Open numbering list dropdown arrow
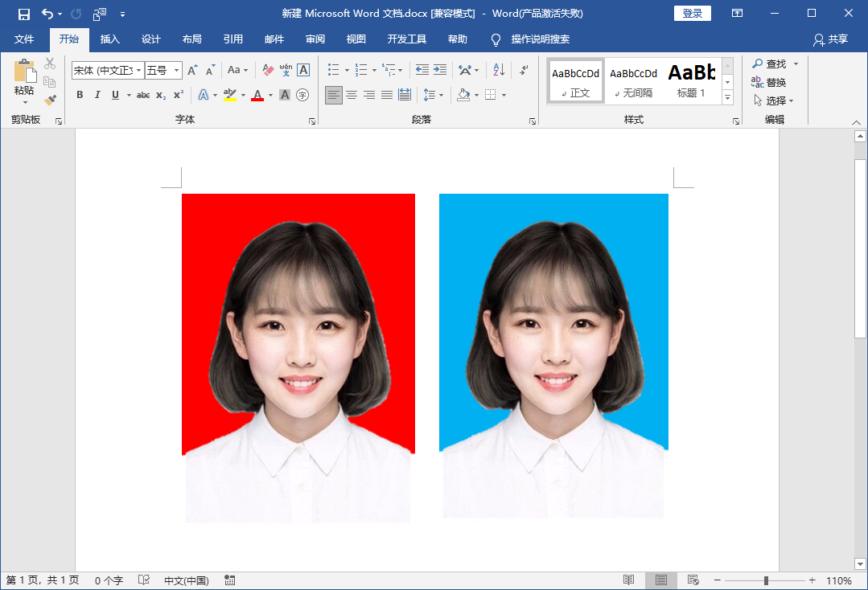Viewport: 868px width, 590px height. coord(374,70)
